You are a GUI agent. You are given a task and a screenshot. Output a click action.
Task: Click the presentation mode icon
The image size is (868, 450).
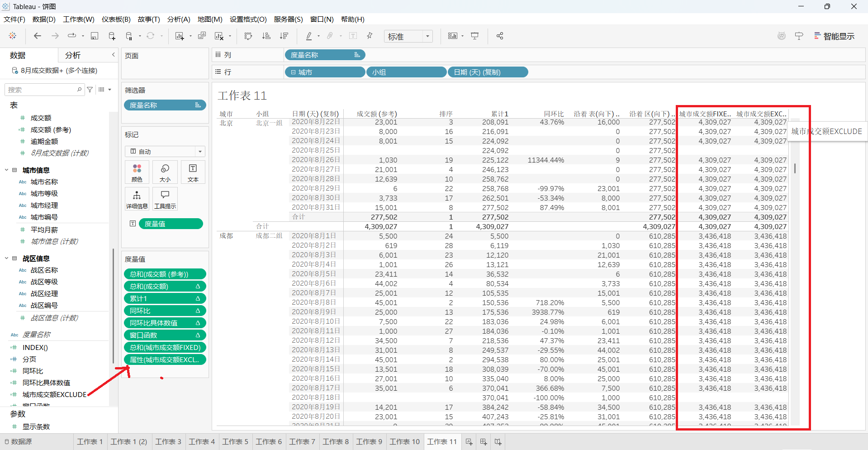coord(474,36)
